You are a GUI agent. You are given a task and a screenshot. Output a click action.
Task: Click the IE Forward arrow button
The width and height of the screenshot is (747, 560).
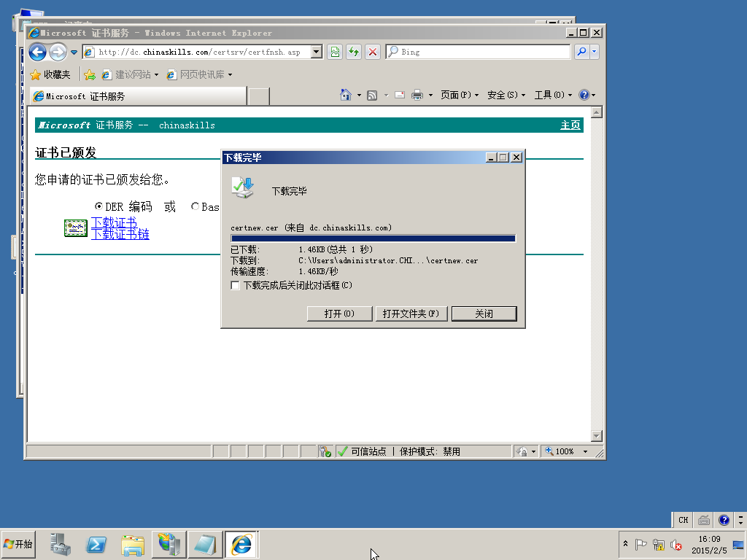pos(58,52)
